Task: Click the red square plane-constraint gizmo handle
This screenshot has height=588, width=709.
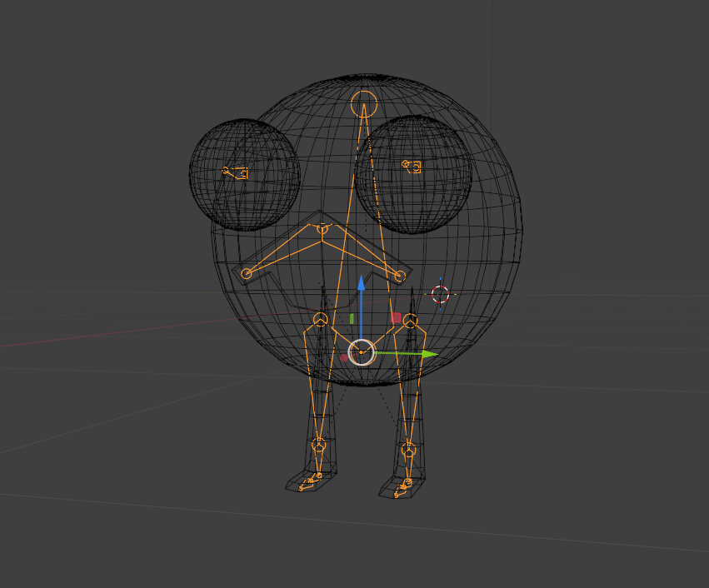Action: pyautogui.click(x=396, y=317)
